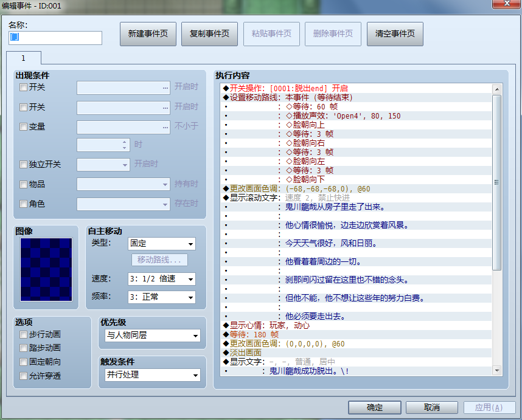Select the line 鬼川龍哉从房子里走了出来。
522x420 pixels.
pyautogui.click(x=356, y=207)
